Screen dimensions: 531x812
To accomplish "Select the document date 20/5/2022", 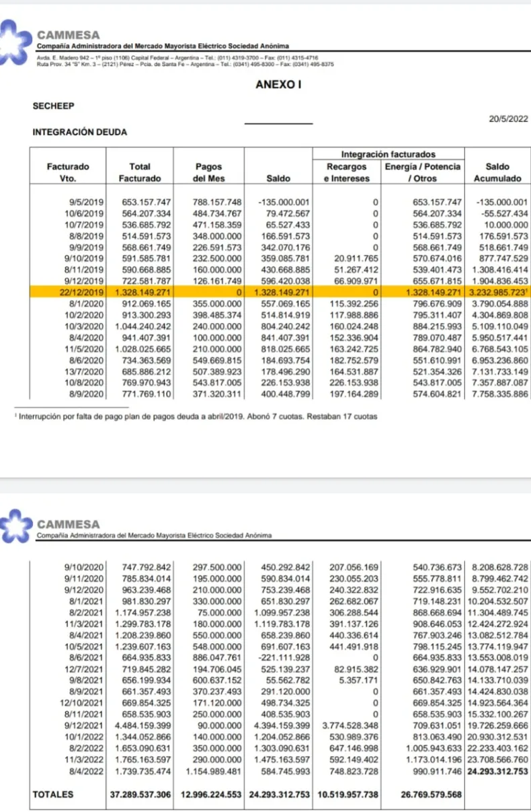I will [x=509, y=119].
